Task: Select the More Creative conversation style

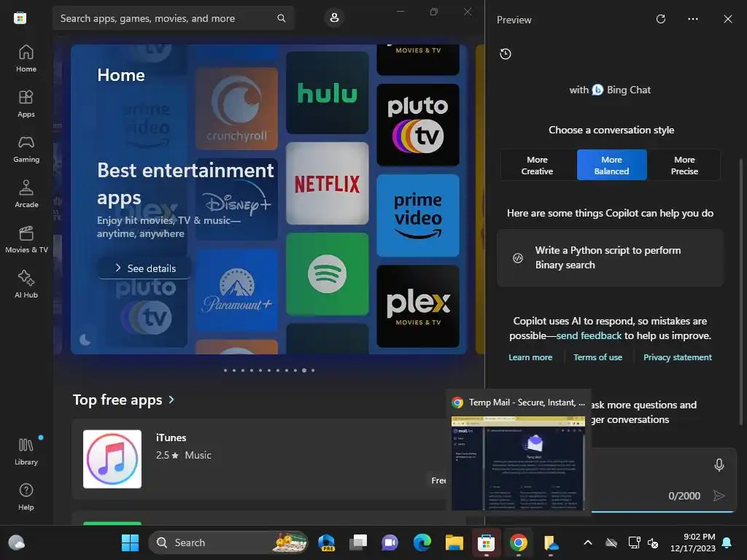Action: 538,166
